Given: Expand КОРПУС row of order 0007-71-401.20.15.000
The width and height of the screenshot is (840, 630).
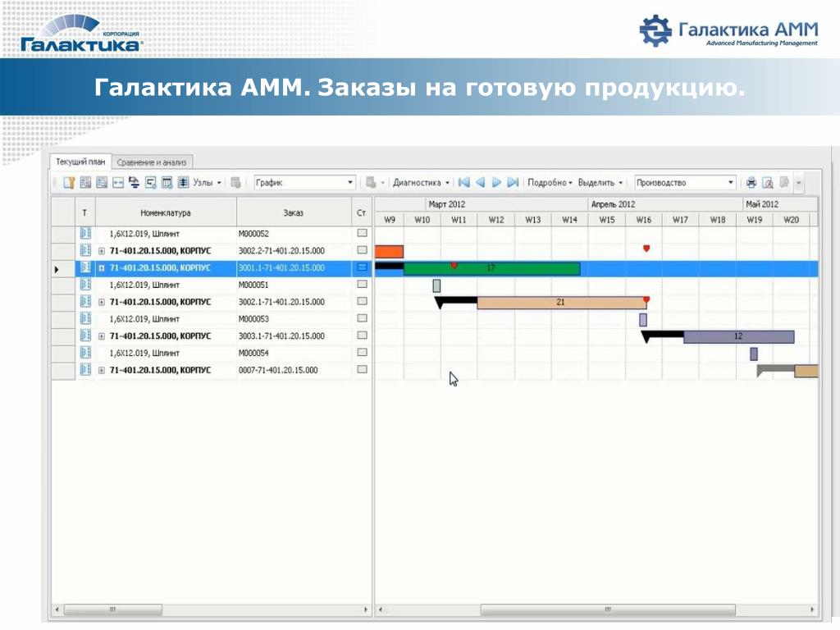Looking at the screenshot, I should [101, 370].
